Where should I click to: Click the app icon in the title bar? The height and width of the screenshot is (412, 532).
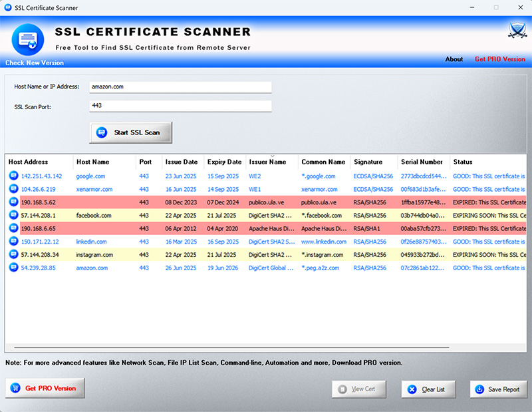pos(8,7)
